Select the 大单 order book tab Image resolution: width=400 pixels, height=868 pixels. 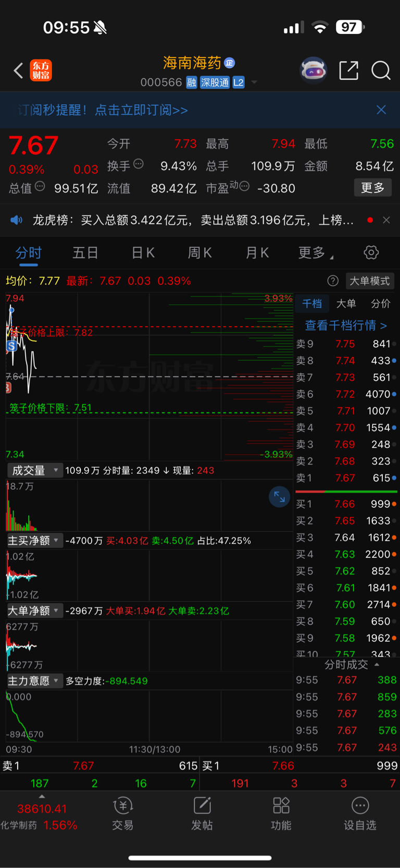point(346,303)
